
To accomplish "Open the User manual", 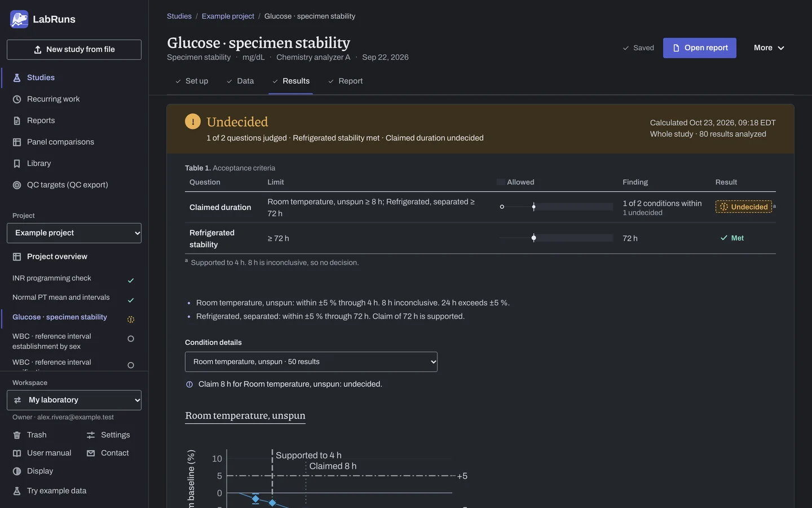I will coord(49,453).
